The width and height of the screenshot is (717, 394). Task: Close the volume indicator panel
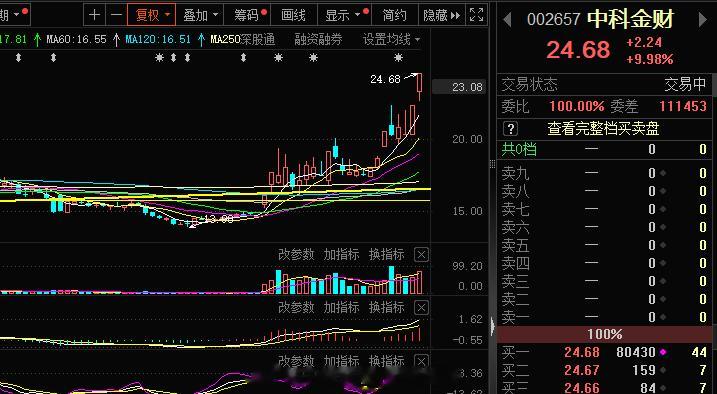pyautogui.click(x=421, y=255)
